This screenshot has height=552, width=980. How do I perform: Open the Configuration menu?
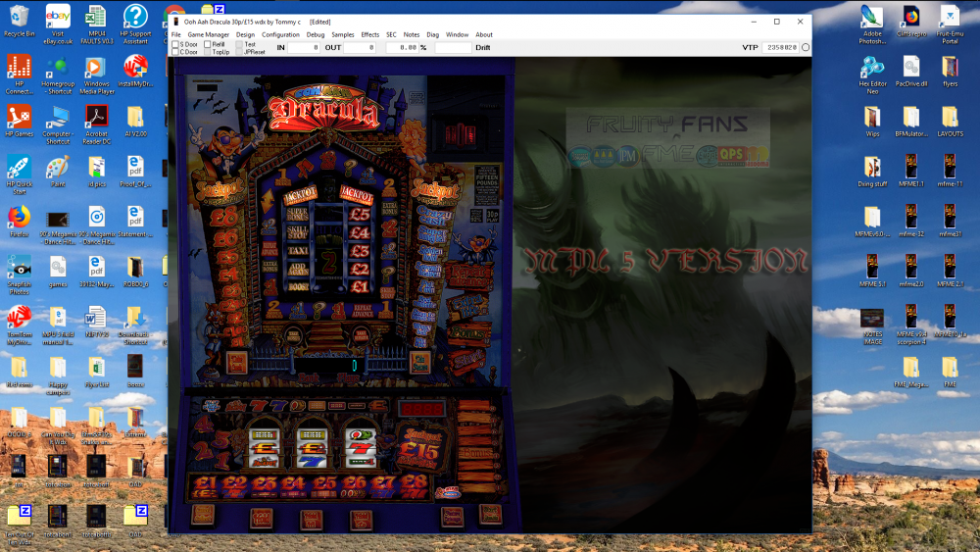click(280, 34)
